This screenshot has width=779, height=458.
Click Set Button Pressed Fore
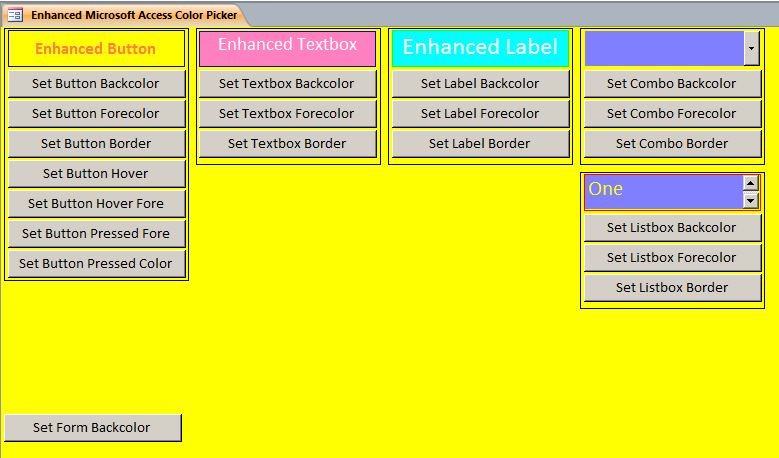(96, 233)
